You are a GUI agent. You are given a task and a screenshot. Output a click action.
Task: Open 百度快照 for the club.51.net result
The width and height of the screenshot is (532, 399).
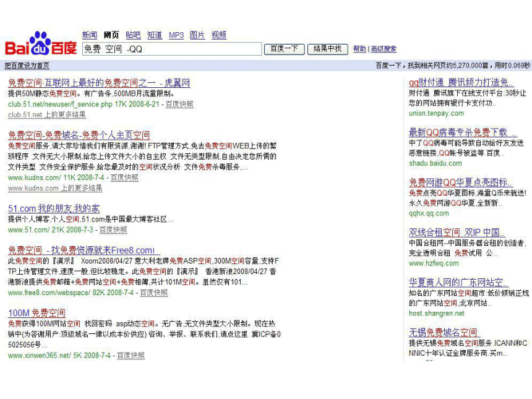[x=179, y=104]
